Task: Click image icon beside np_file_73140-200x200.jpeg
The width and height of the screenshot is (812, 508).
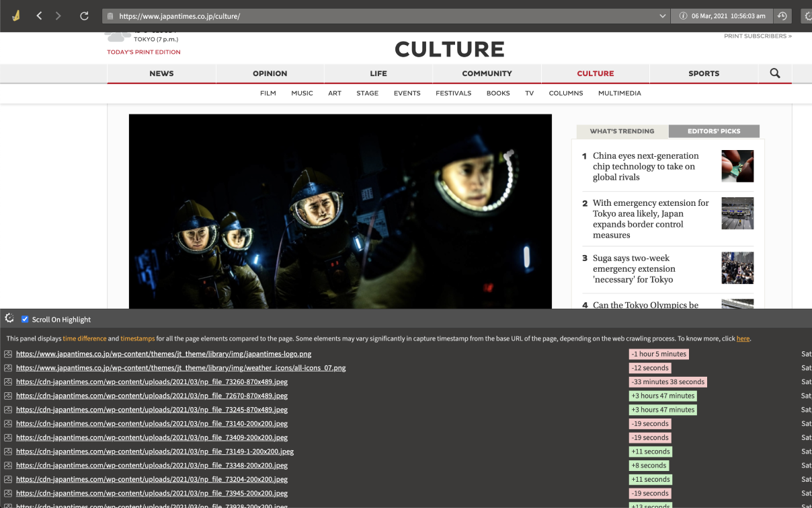Action: tap(8, 424)
